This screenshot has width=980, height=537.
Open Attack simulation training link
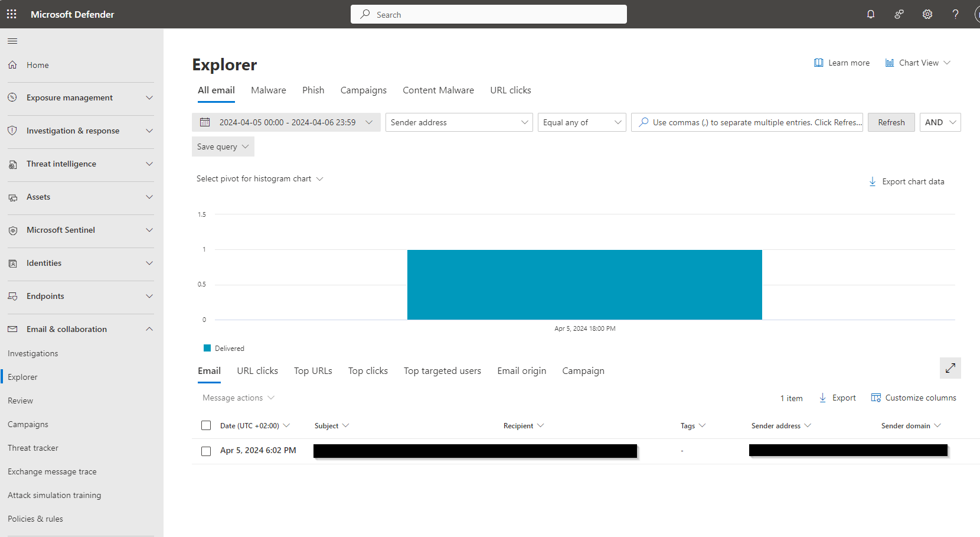(54, 495)
